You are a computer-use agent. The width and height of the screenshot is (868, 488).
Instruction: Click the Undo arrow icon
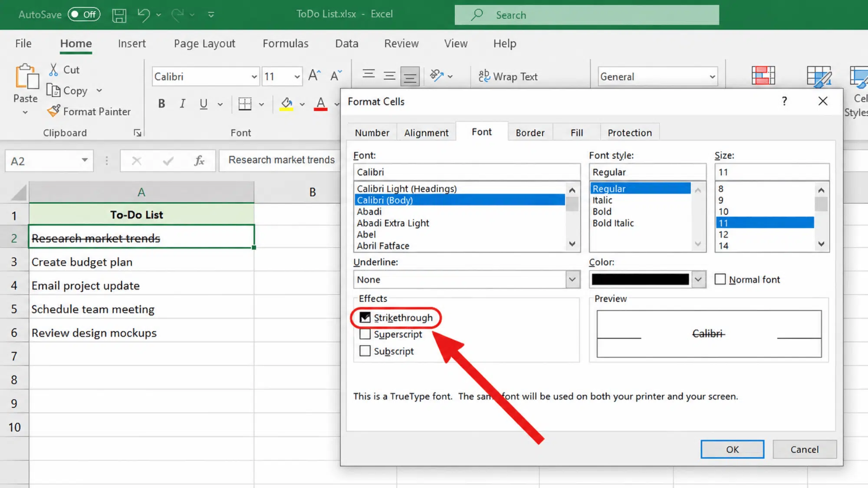click(x=144, y=15)
